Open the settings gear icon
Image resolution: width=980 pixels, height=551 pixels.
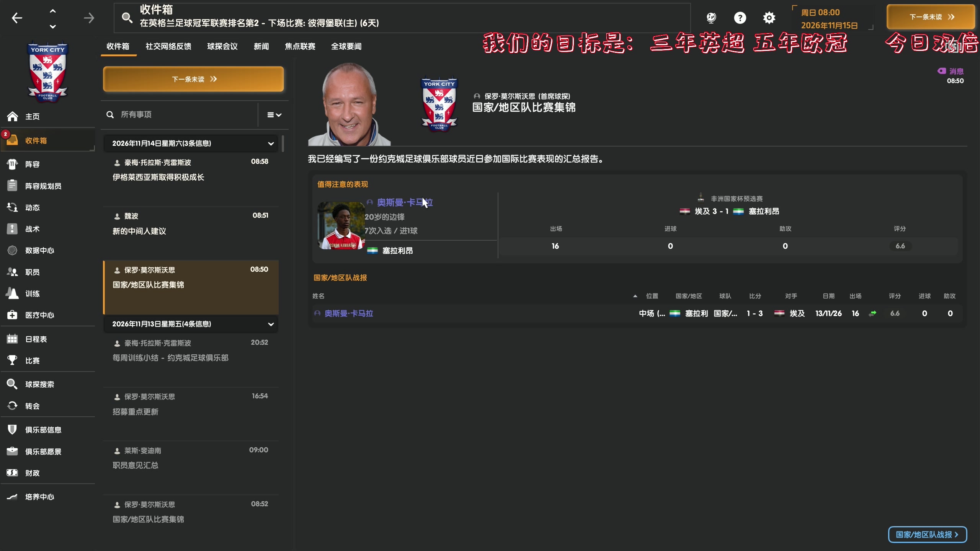[x=769, y=18]
